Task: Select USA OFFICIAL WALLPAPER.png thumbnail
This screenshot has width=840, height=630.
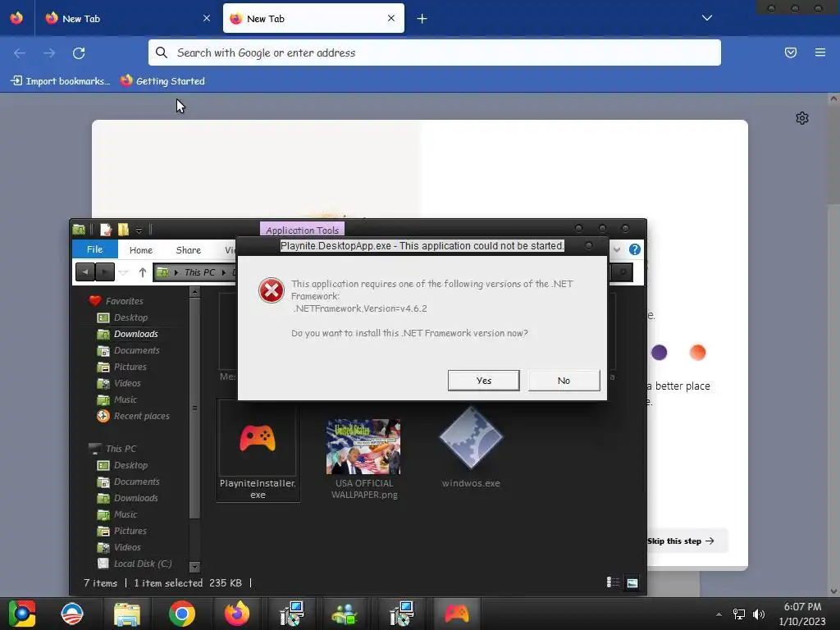Action: pyautogui.click(x=363, y=447)
